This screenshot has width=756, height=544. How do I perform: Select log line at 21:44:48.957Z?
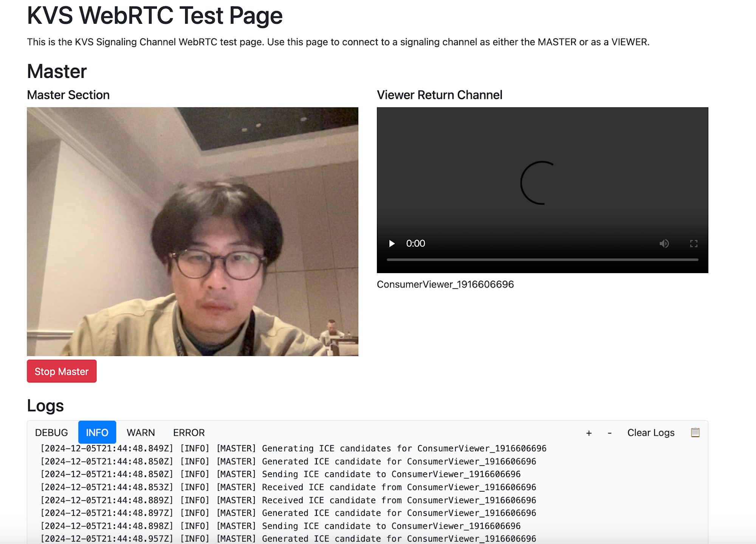(288, 538)
